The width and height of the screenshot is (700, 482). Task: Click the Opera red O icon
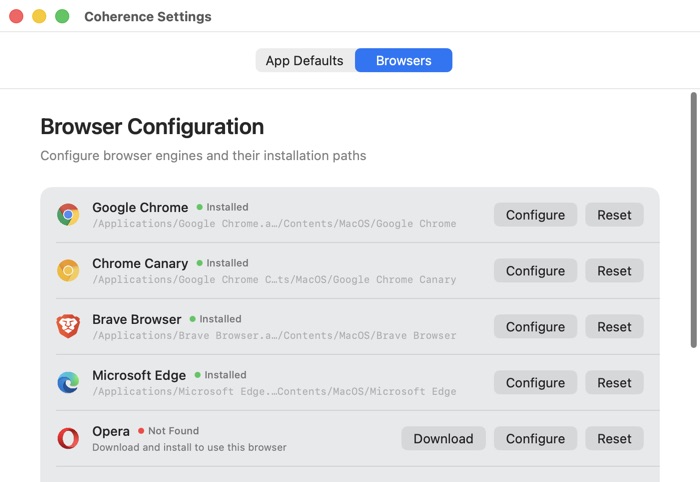point(68,438)
